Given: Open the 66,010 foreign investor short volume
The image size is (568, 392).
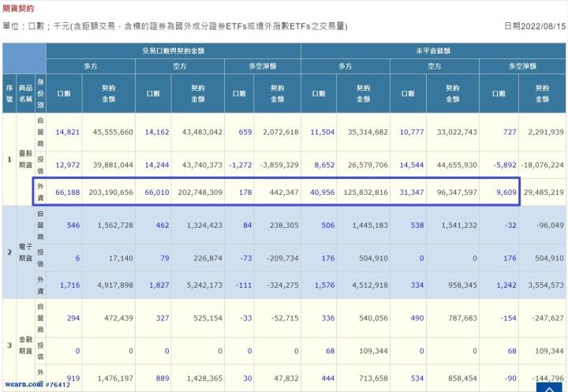Looking at the screenshot, I should 157,191.
